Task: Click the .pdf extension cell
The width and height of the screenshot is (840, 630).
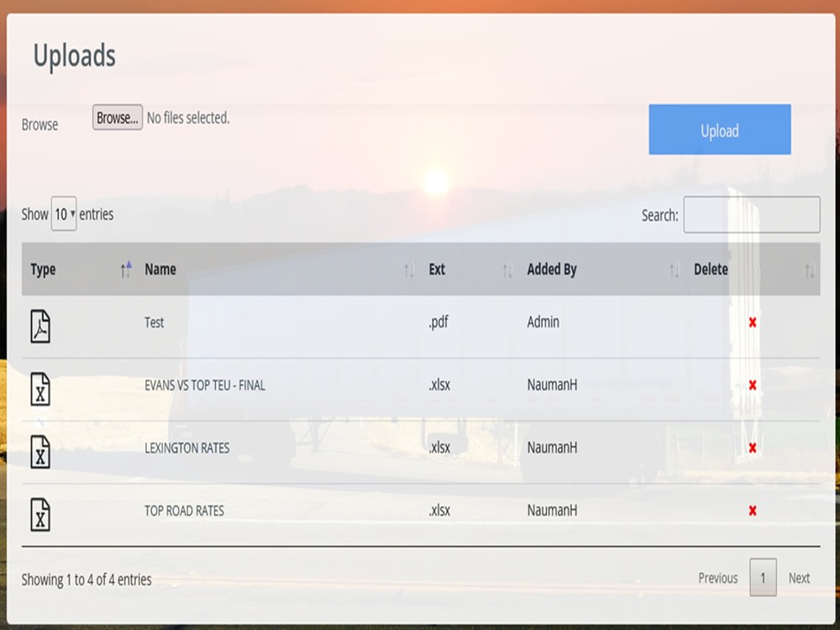Action: pos(438,323)
